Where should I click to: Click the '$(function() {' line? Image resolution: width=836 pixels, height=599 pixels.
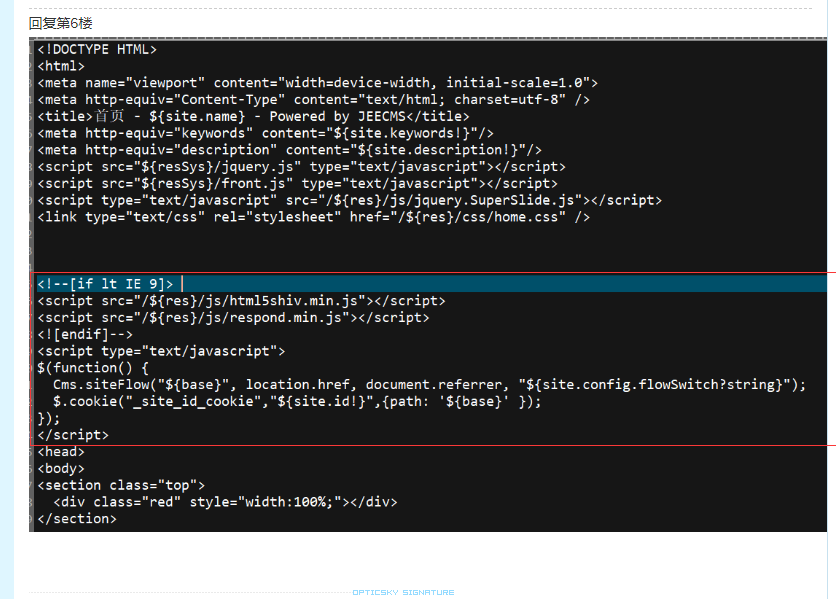pyautogui.click(x=93, y=368)
